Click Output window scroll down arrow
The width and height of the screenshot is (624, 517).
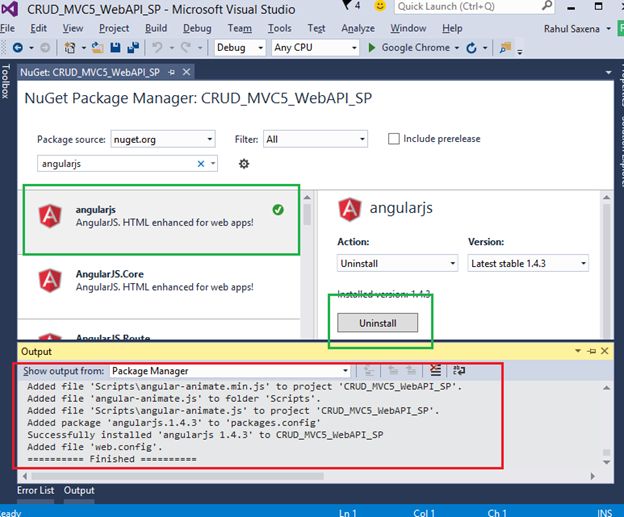point(606,462)
